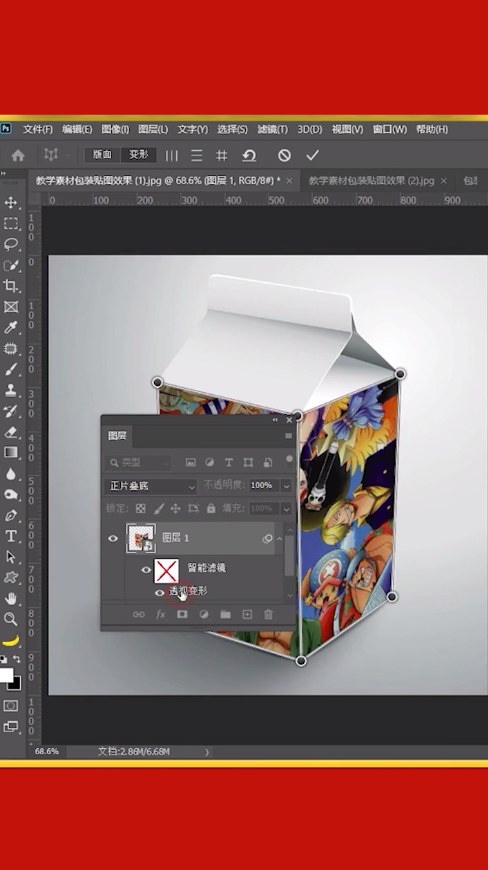488x870 pixels.
Task: Select the Zoom tool
Action: [11, 619]
